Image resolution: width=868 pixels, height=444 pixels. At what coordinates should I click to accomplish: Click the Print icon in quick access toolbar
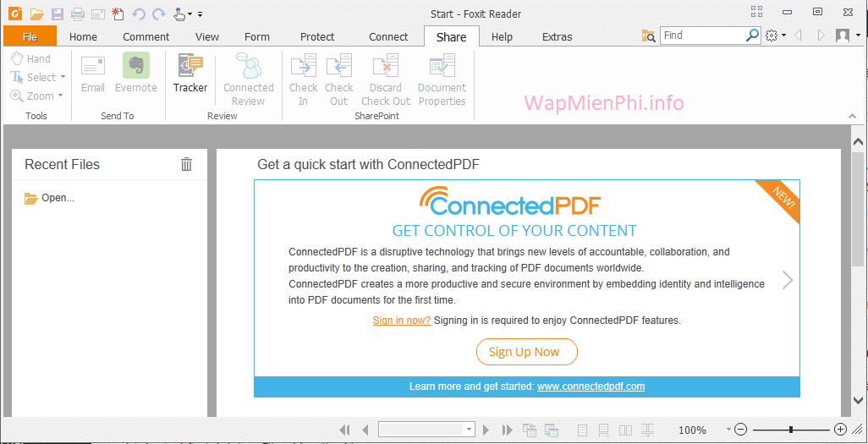pyautogui.click(x=78, y=14)
